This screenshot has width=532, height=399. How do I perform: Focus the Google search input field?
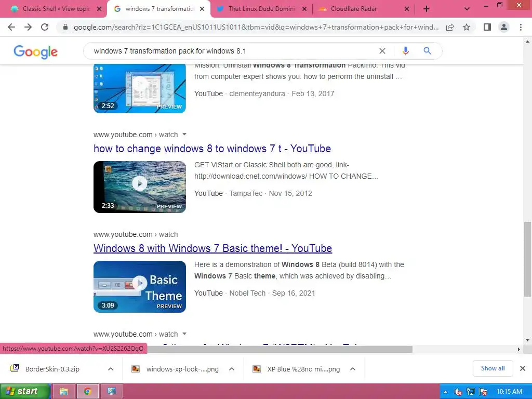coord(234,51)
